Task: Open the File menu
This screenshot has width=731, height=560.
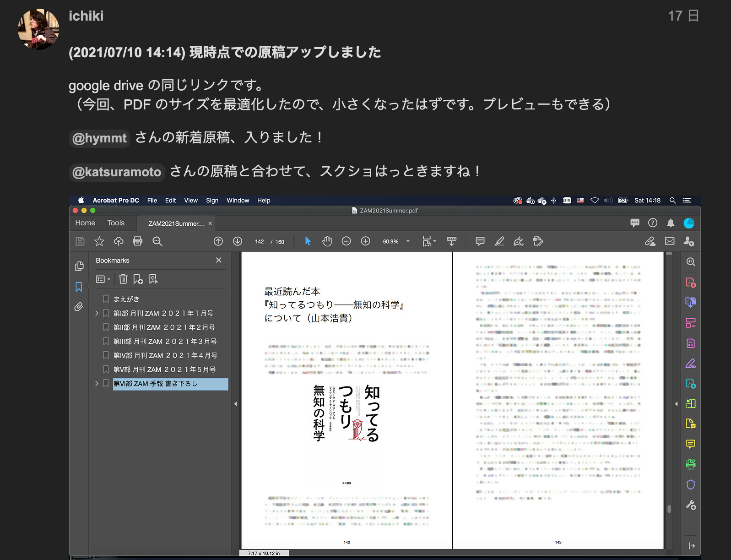Action: (x=152, y=200)
